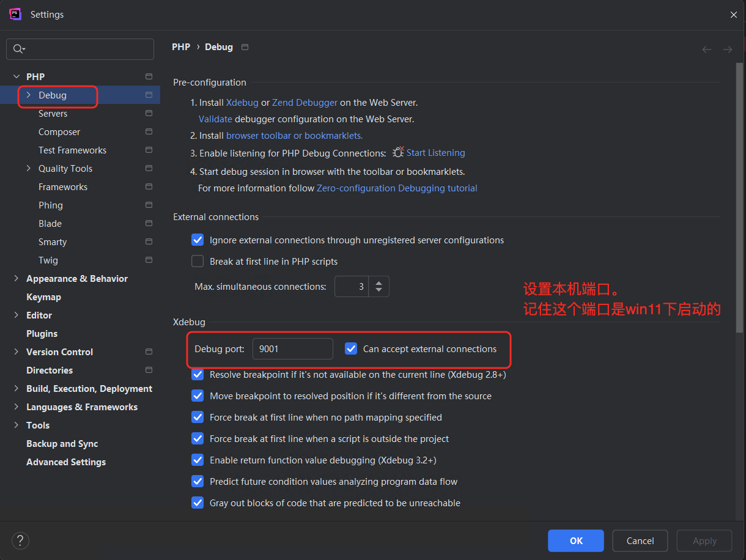
Task: Toggle Force break when no path mapping specified
Action: coord(198,417)
